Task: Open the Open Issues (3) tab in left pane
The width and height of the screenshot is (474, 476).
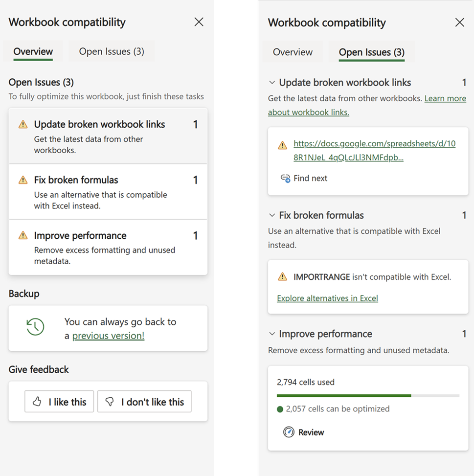Action: (x=112, y=51)
